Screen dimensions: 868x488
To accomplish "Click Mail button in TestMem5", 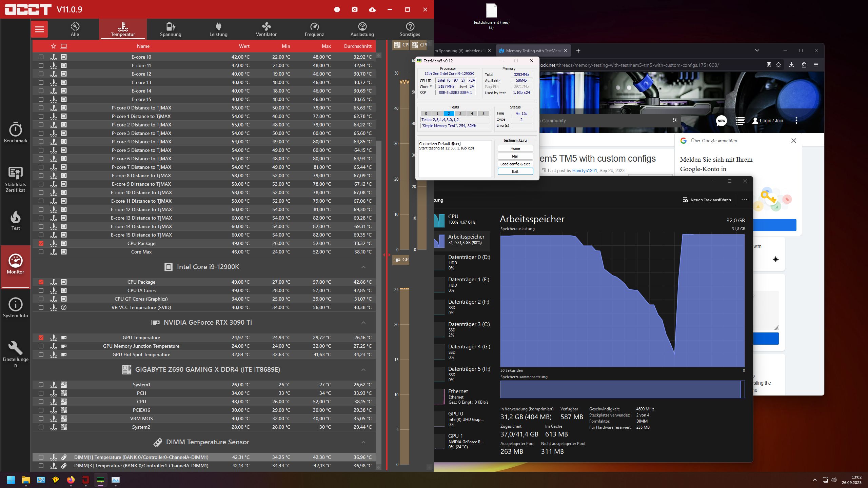I will click(515, 156).
